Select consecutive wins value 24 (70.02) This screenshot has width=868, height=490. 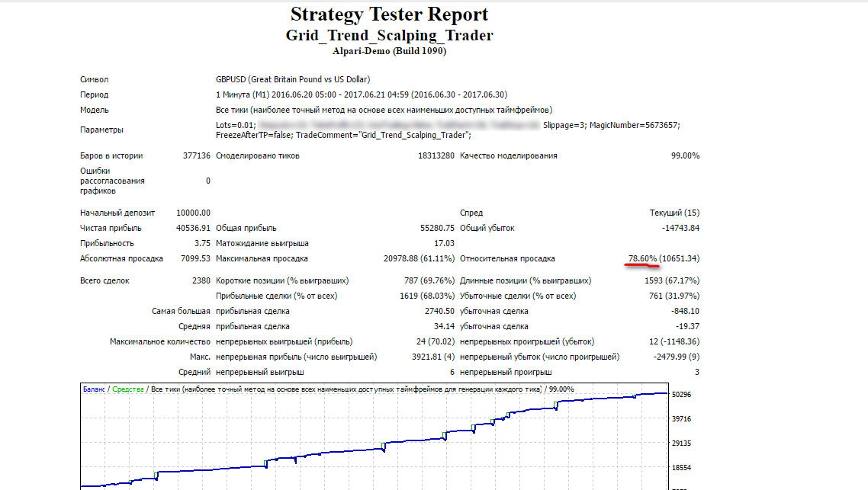coord(435,342)
